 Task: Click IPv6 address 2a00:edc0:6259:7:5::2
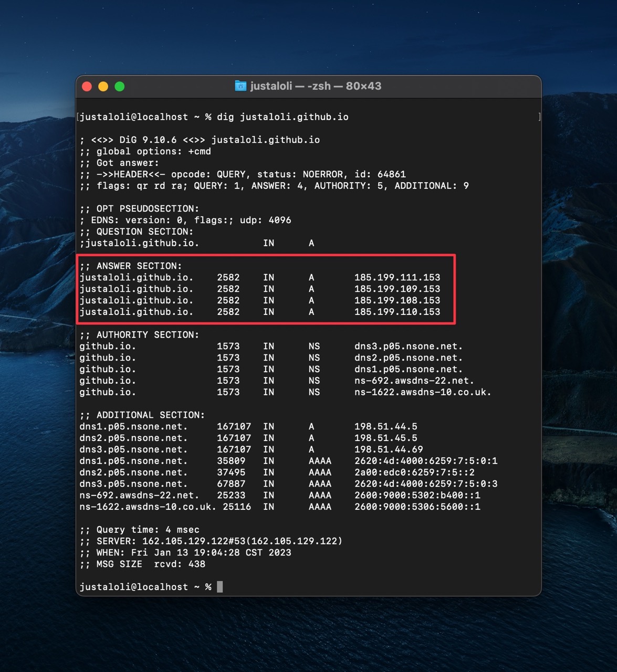415,472
